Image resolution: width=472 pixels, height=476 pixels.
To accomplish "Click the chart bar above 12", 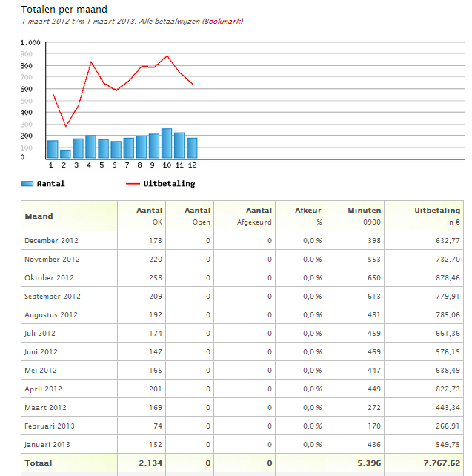I will (x=192, y=148).
